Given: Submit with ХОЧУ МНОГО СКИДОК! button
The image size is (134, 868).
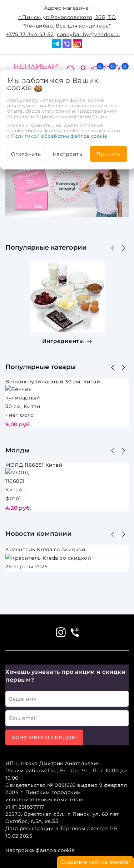Looking at the screenshot, I should (44, 737).
